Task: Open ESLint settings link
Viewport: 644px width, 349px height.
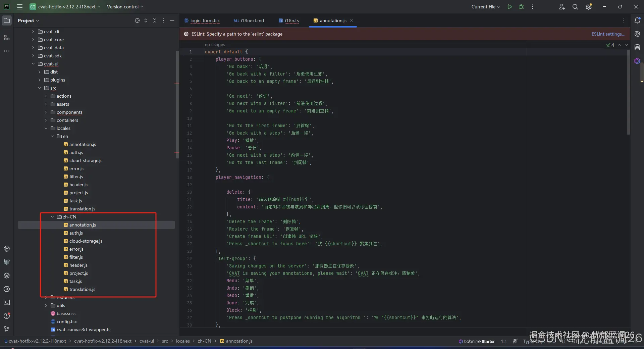Action: click(608, 34)
